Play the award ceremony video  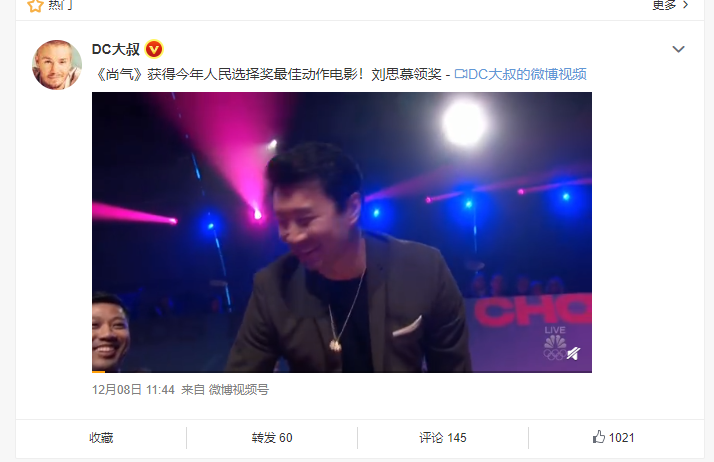point(342,232)
